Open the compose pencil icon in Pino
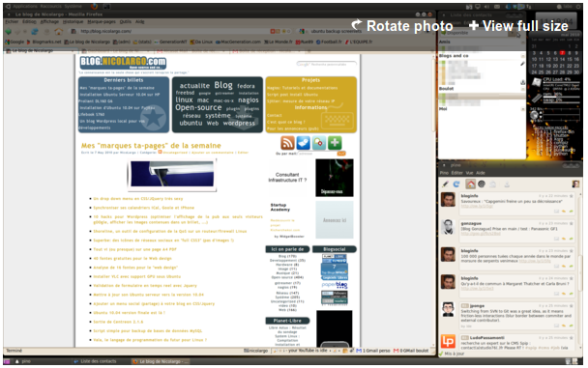The height and width of the screenshot is (368, 588). pos(445,184)
